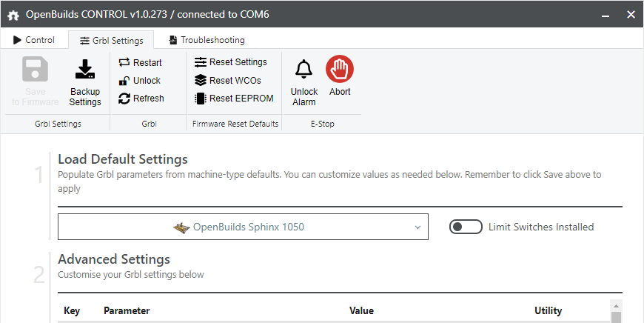The image size is (644, 323).
Task: Click the Firmware Reset Defaults group label
Action: point(235,124)
